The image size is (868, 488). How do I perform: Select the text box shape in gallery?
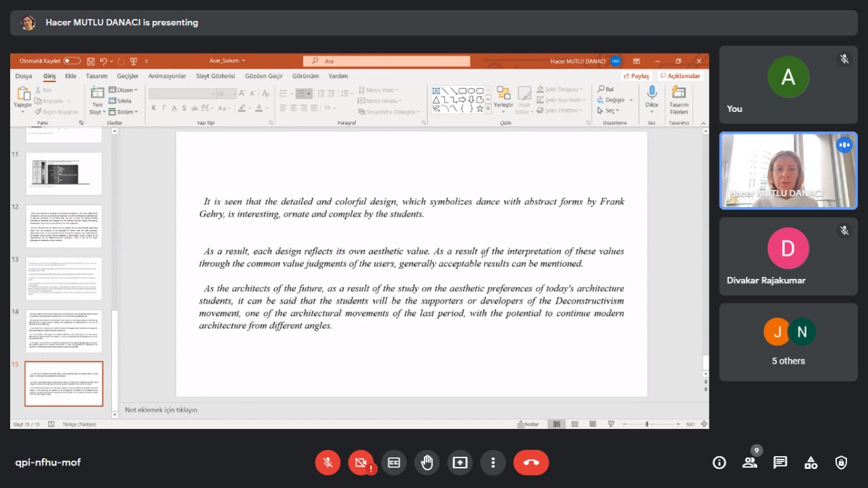[x=436, y=90]
